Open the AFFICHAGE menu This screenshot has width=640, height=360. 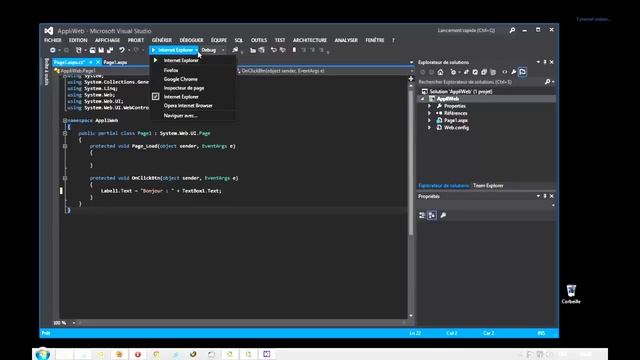[107, 40]
